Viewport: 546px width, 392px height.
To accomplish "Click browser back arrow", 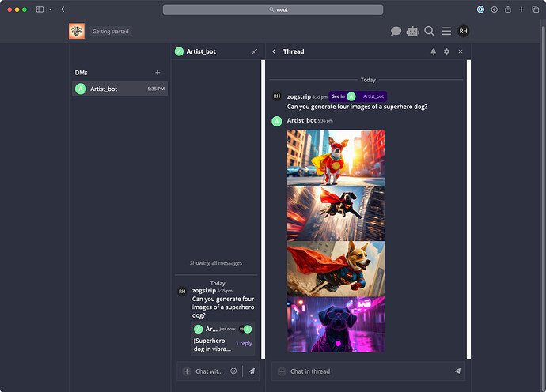I will pos(63,9).
